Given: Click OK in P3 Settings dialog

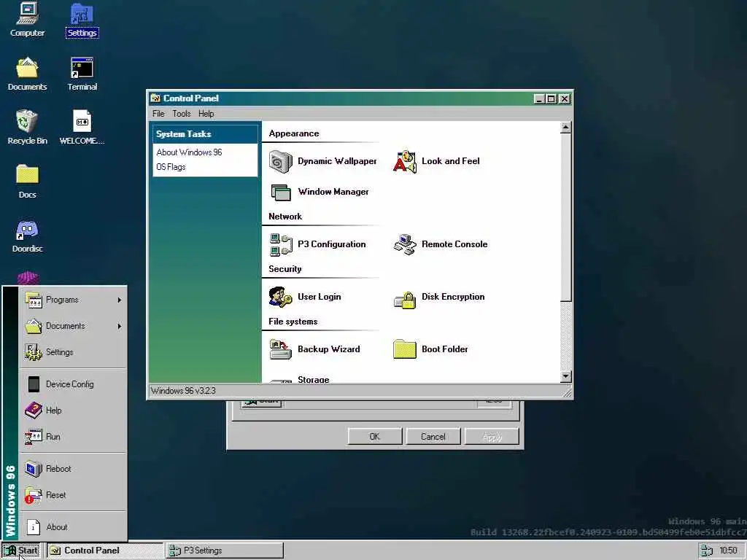Looking at the screenshot, I should (x=374, y=437).
